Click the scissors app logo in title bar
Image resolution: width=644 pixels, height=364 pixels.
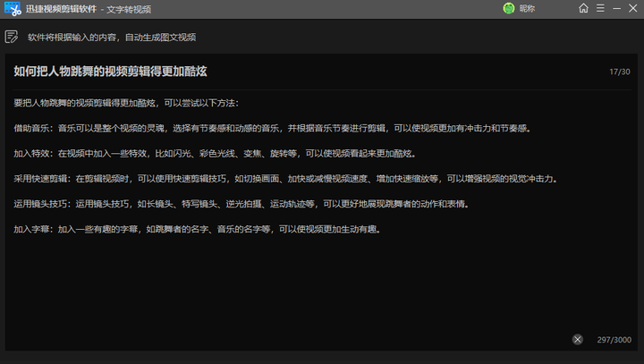[x=13, y=9]
